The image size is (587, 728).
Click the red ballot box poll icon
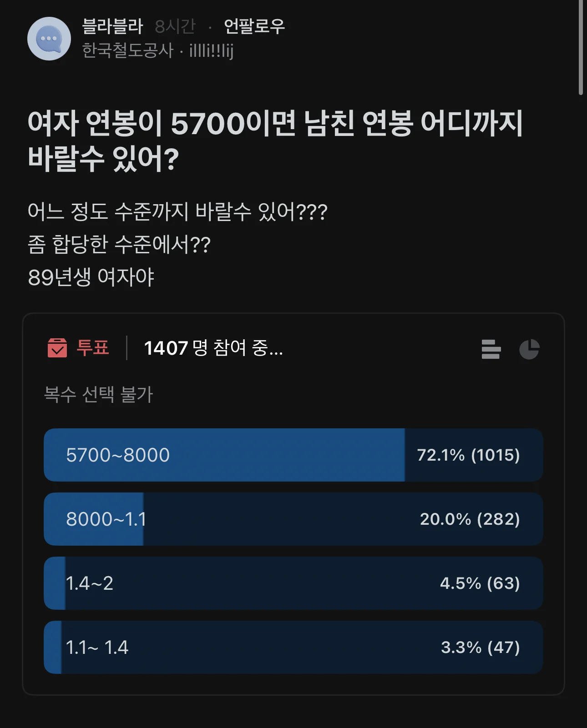(57, 348)
